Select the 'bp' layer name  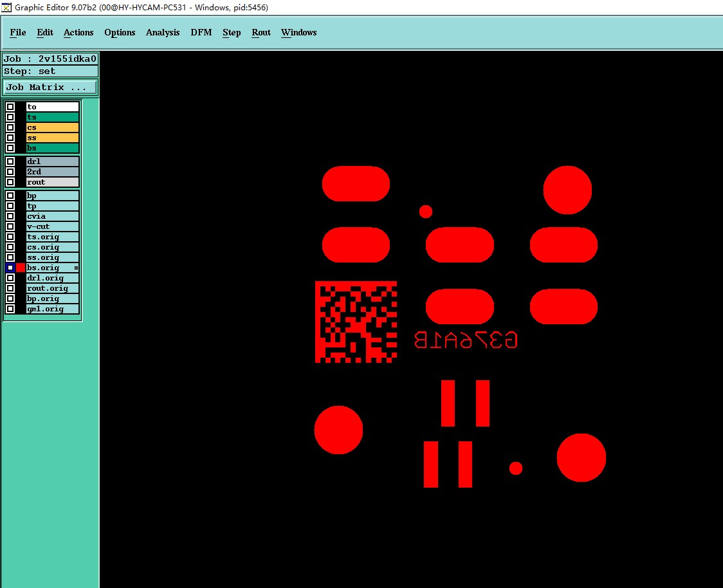[52, 196]
